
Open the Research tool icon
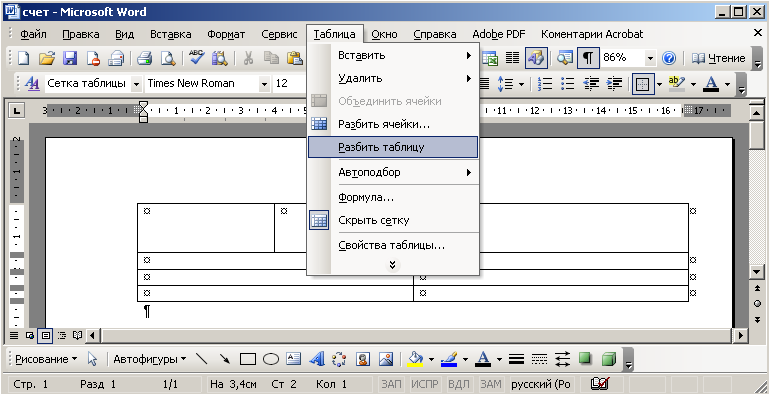click(219, 58)
